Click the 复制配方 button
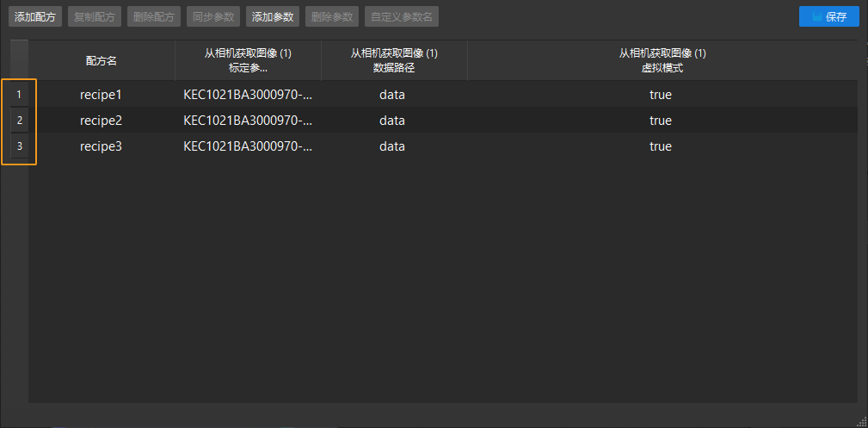This screenshot has height=428, width=868. (94, 16)
